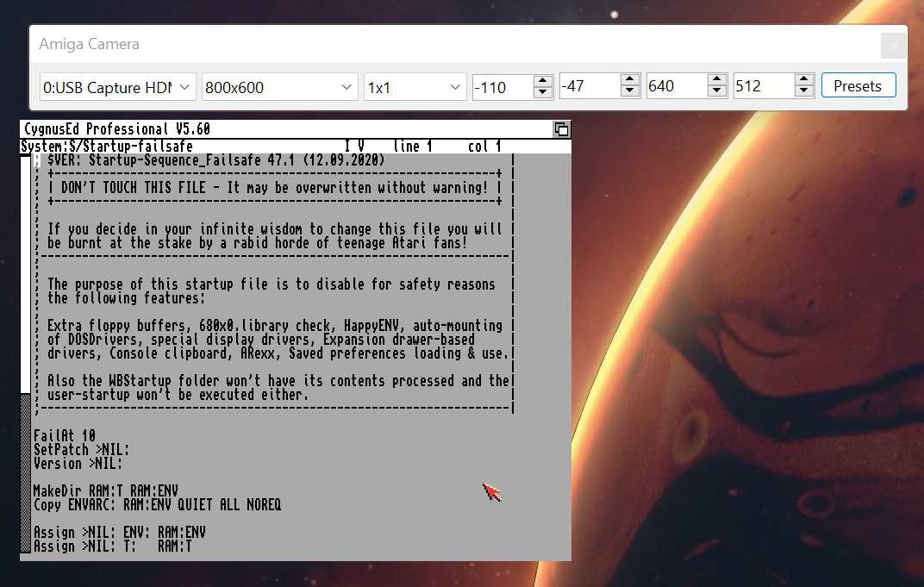Click the System:S/Startup-failsafe file path
This screenshot has width=924, height=587.
pos(107,147)
